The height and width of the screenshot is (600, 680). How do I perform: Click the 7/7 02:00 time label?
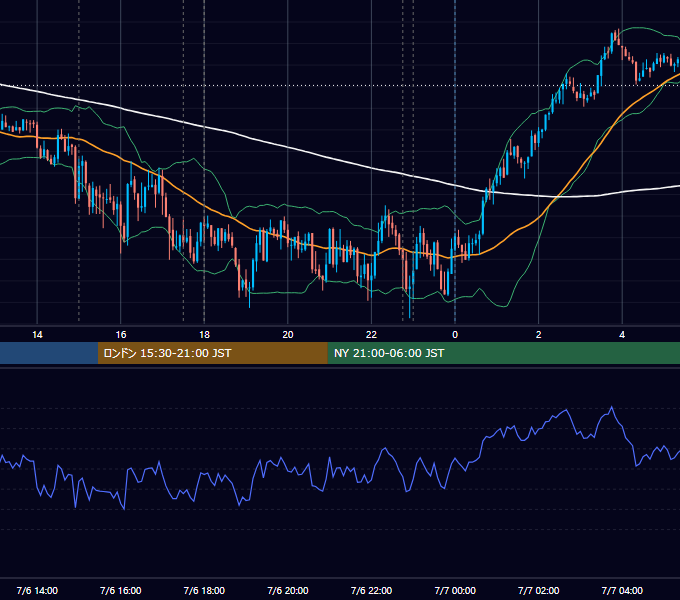(x=539, y=590)
